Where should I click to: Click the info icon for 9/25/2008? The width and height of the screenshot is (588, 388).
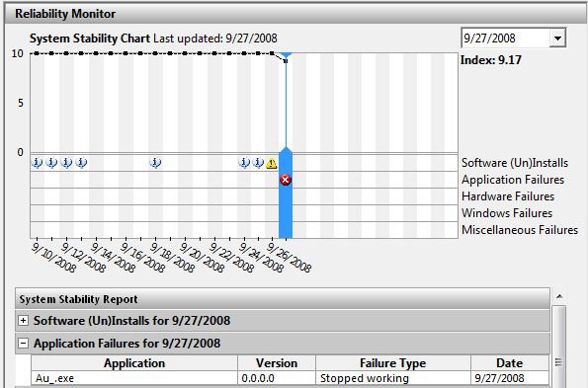click(258, 163)
